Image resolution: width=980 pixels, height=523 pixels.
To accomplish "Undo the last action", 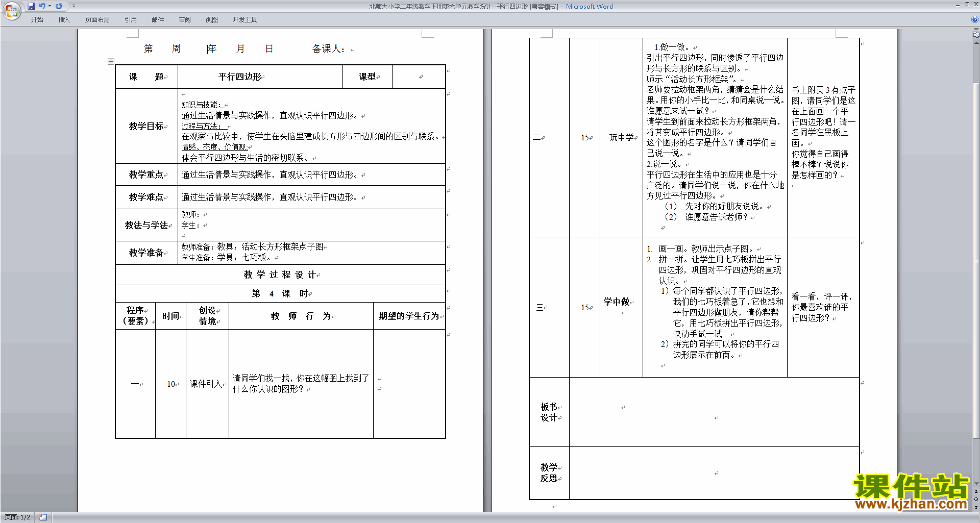I will [42, 6].
